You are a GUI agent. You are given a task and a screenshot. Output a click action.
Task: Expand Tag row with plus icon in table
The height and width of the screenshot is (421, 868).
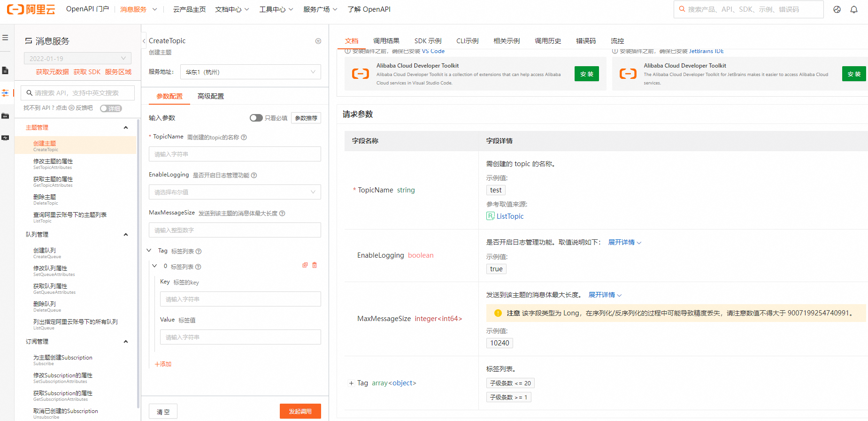pos(351,383)
